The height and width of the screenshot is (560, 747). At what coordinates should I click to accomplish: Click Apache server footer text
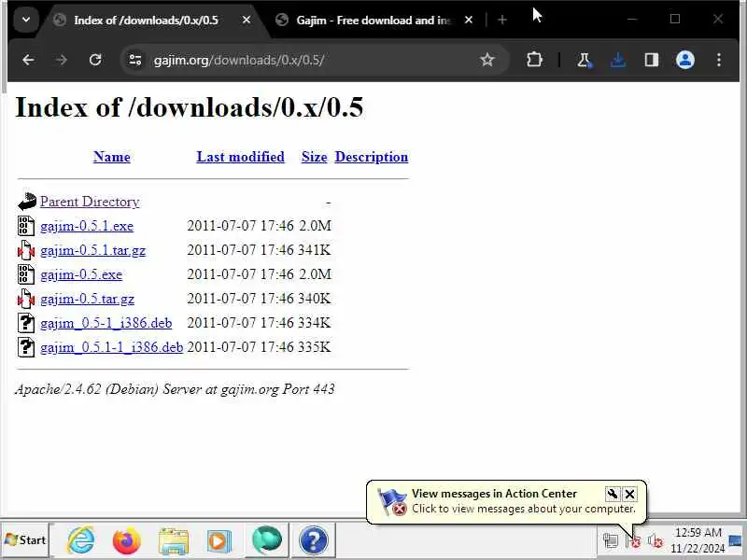(x=175, y=389)
